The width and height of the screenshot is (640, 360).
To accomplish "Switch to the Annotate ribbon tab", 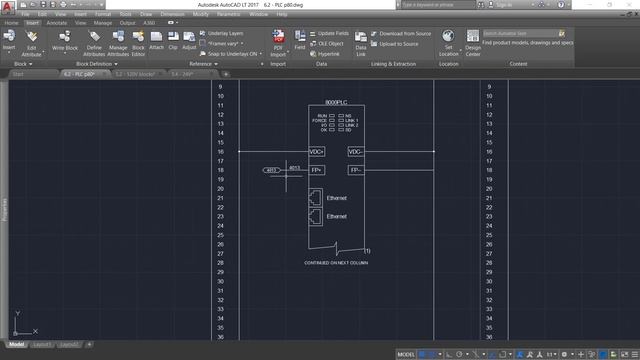I will pyautogui.click(x=57, y=23).
